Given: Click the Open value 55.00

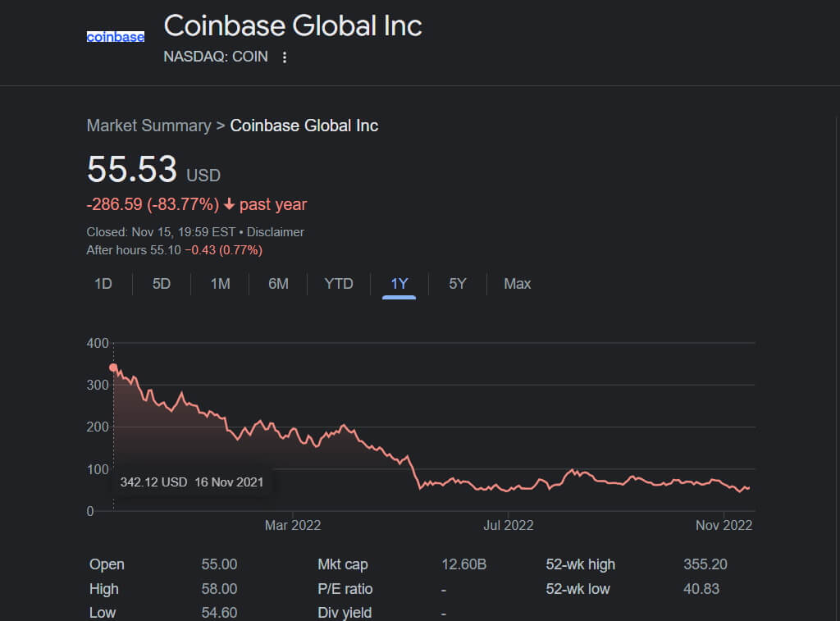Looking at the screenshot, I should tap(219, 564).
